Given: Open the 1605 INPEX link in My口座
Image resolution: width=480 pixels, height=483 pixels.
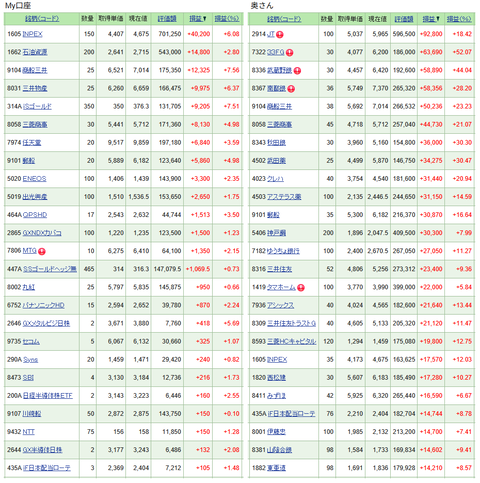Looking at the screenshot, I should tap(32, 34).
